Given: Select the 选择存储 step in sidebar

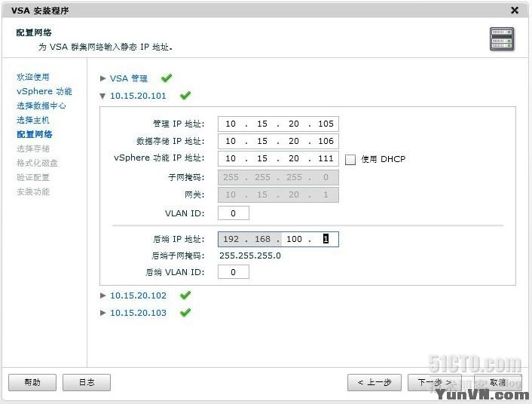Looking at the screenshot, I should (x=33, y=148).
